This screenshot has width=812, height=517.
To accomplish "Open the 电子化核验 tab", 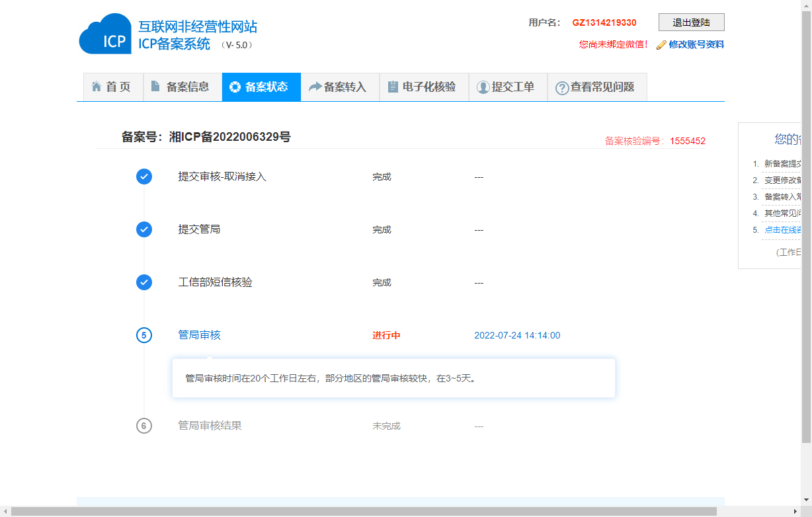I will coord(423,87).
